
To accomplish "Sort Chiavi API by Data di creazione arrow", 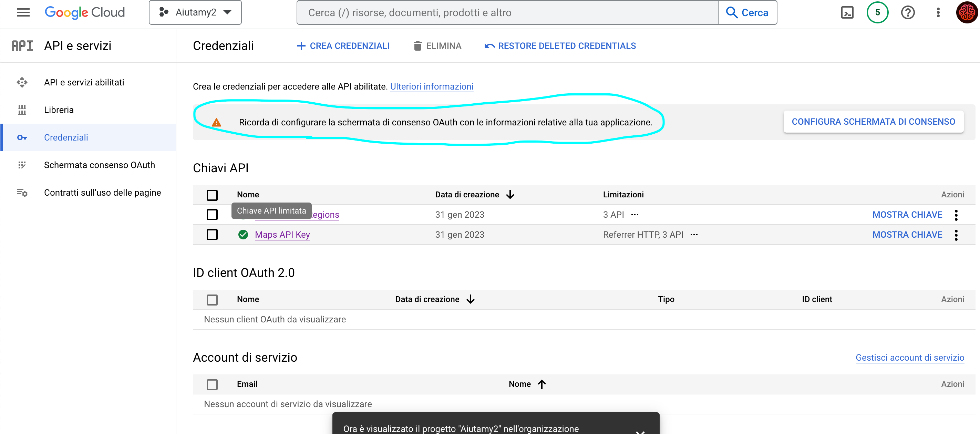I will coord(510,195).
